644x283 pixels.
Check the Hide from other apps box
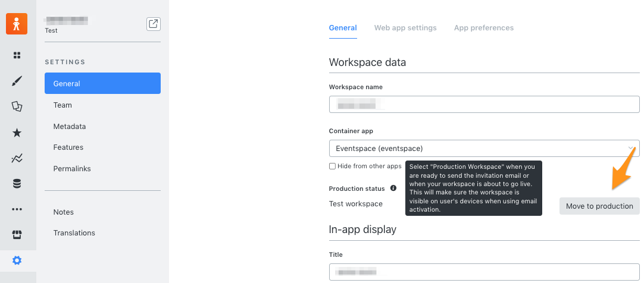[332, 166]
